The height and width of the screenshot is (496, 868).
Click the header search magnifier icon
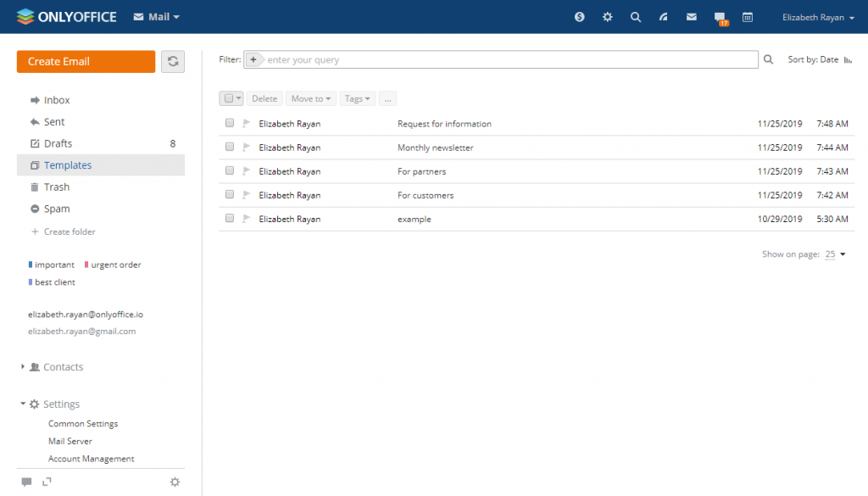click(636, 17)
